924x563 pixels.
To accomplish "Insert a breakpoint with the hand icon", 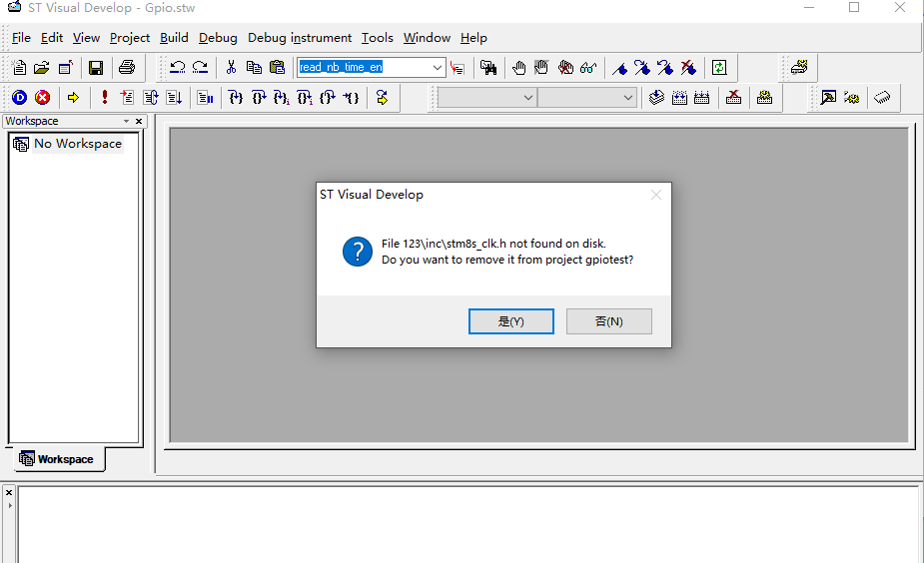I will pos(519,68).
